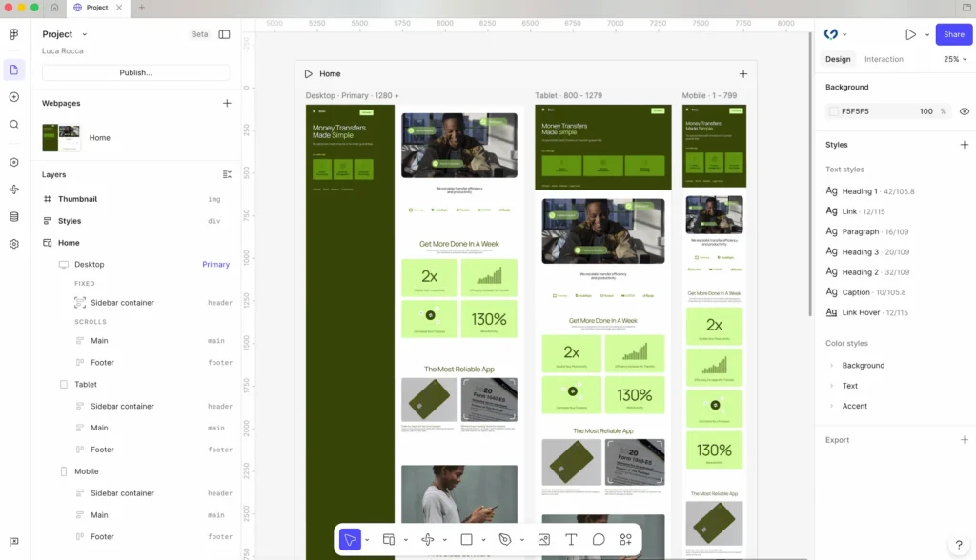Image resolution: width=976 pixels, height=560 pixels.
Task: Click the F5F5F5 background color swatch
Action: click(x=833, y=111)
